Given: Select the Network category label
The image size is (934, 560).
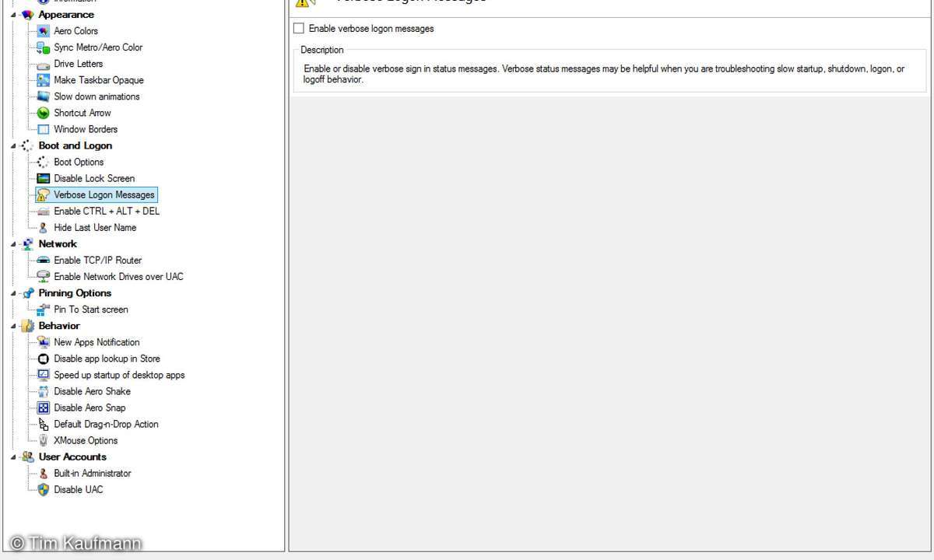Looking at the screenshot, I should pos(58,243).
